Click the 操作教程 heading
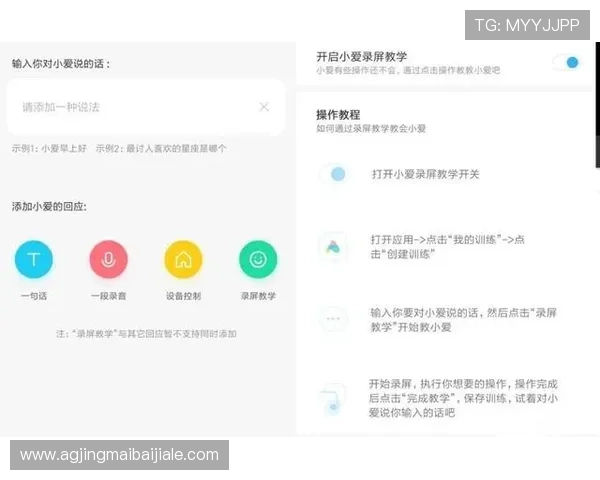Viewport: 600px width, 480px height. tap(338, 114)
